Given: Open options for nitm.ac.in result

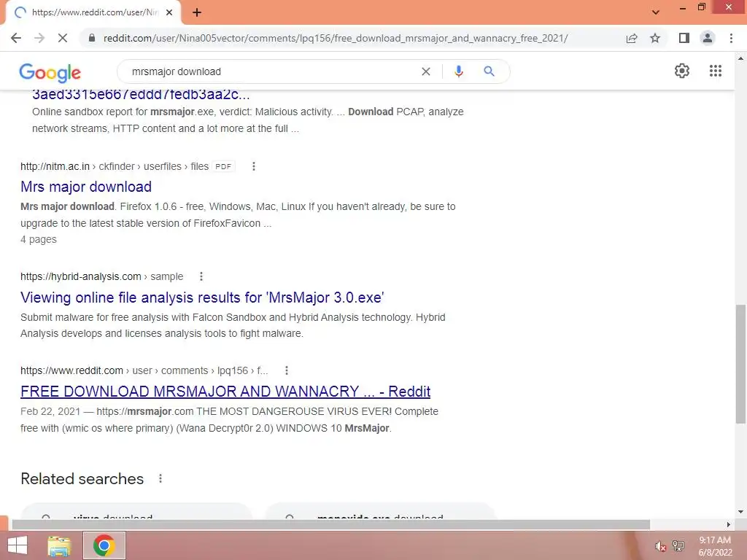Looking at the screenshot, I should pyautogui.click(x=253, y=166).
